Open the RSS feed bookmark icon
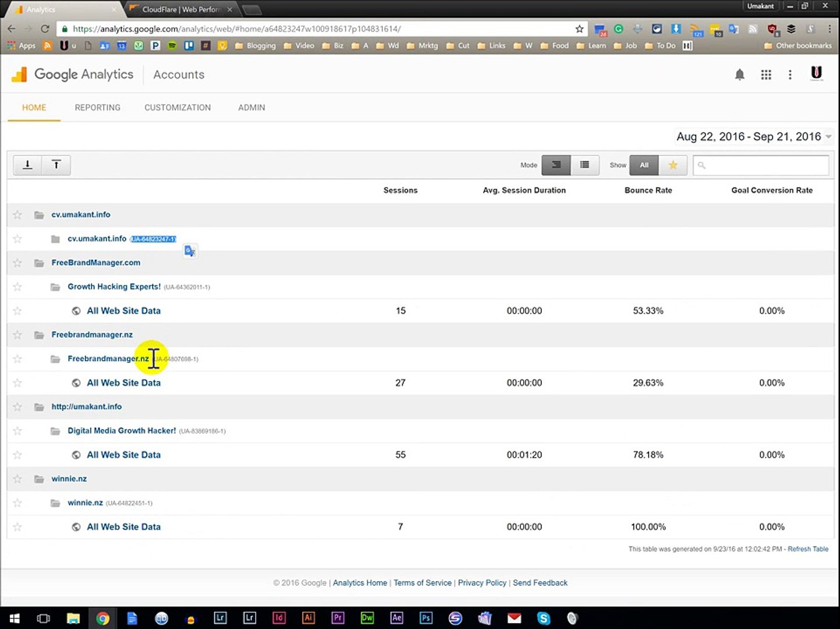The image size is (840, 629). coord(48,45)
